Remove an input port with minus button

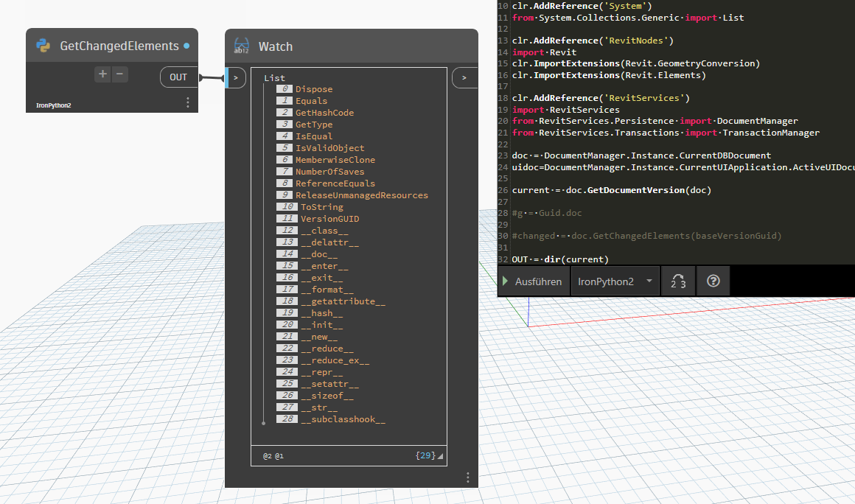[x=120, y=74]
